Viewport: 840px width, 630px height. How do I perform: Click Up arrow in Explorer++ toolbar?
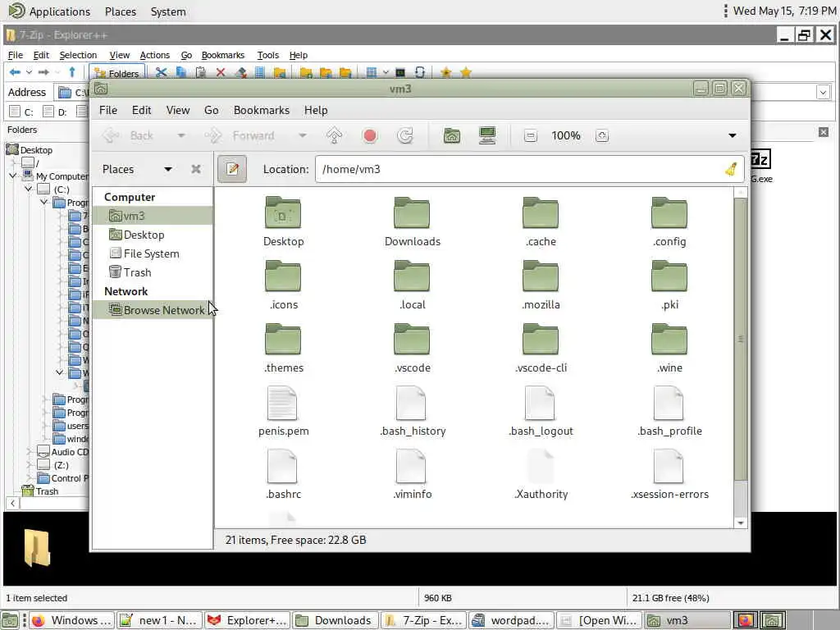(x=72, y=72)
